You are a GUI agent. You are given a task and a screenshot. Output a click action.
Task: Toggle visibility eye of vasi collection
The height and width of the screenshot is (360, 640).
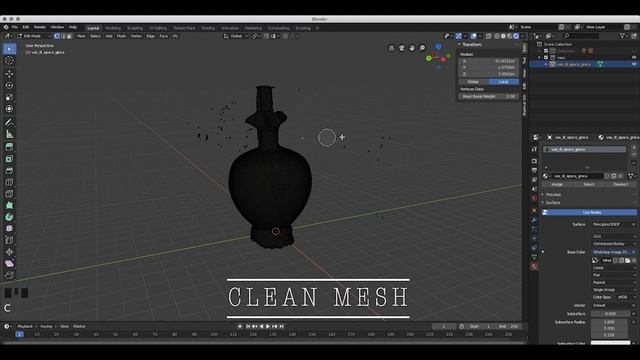point(634,58)
